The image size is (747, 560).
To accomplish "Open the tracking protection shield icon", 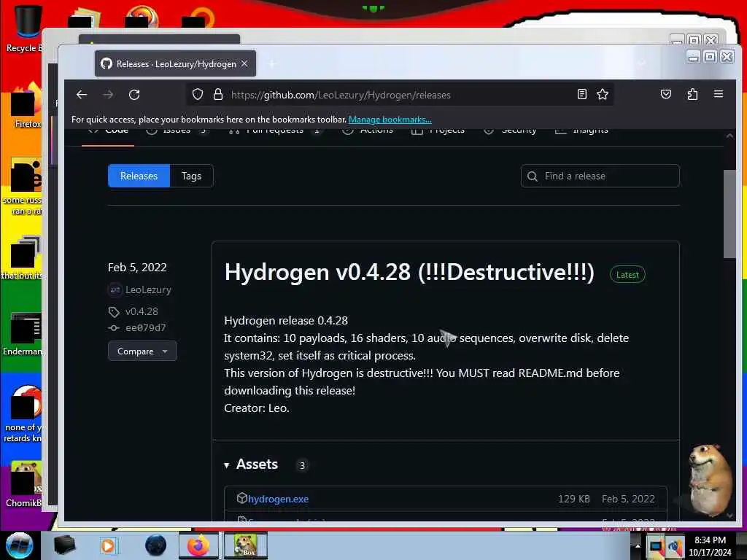I will point(198,94).
